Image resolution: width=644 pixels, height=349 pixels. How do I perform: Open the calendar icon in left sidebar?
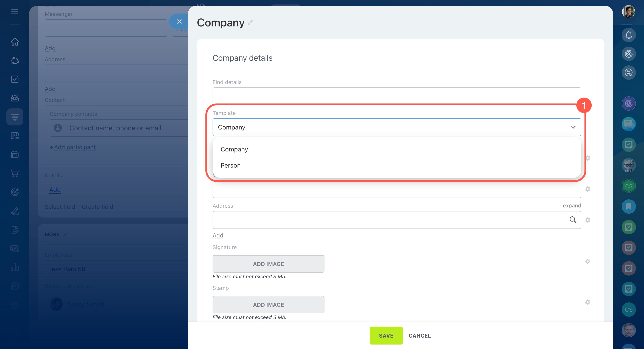[x=15, y=136]
